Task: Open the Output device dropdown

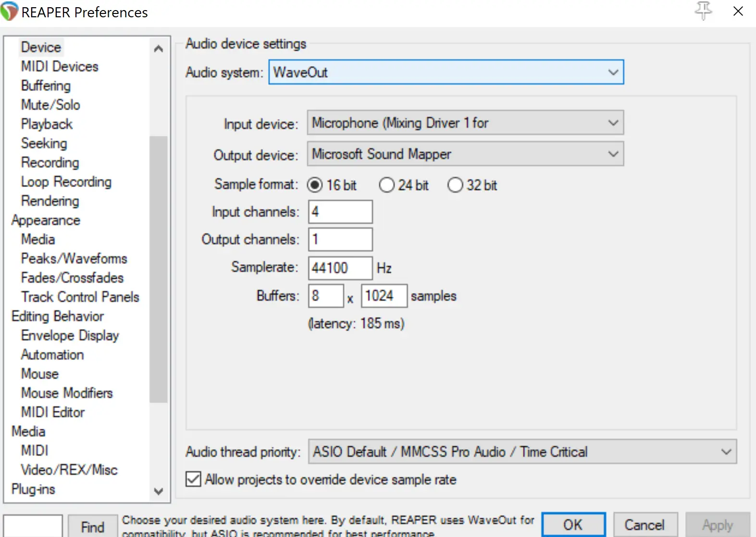Action: click(x=465, y=154)
